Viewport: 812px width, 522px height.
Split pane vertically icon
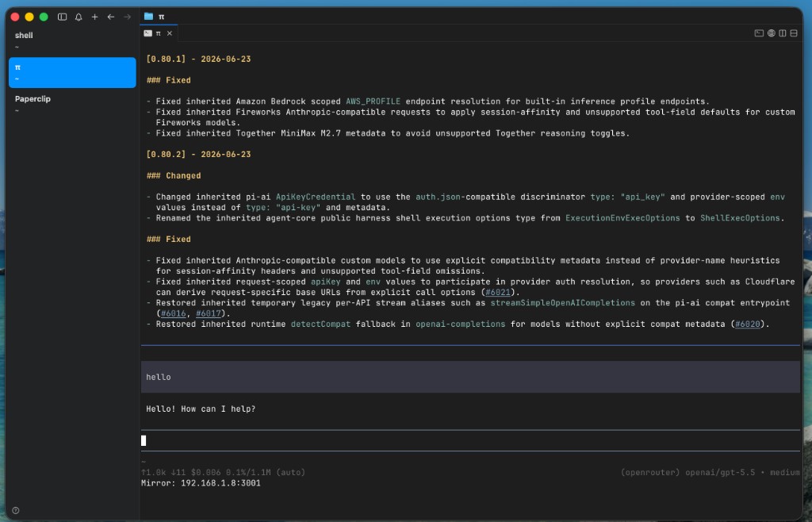tap(783, 33)
